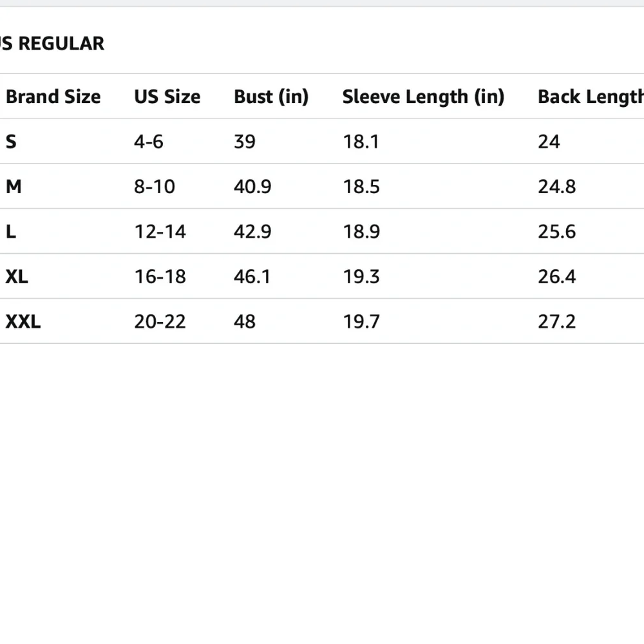The height and width of the screenshot is (644, 644).
Task: Click the Brand Size column header
Action: point(53,97)
